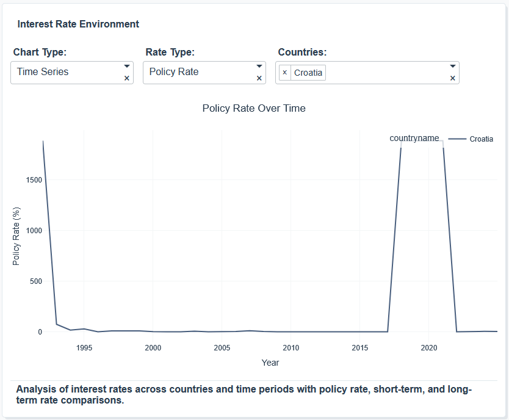Click the empty Countries search area
Image resolution: width=509 pixels, height=420 pixels.
(384, 73)
